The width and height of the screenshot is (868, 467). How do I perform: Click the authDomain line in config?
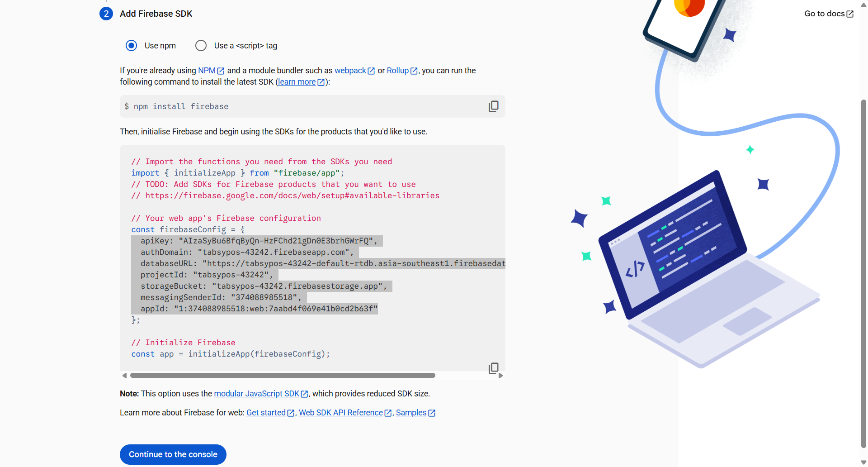pos(247,252)
